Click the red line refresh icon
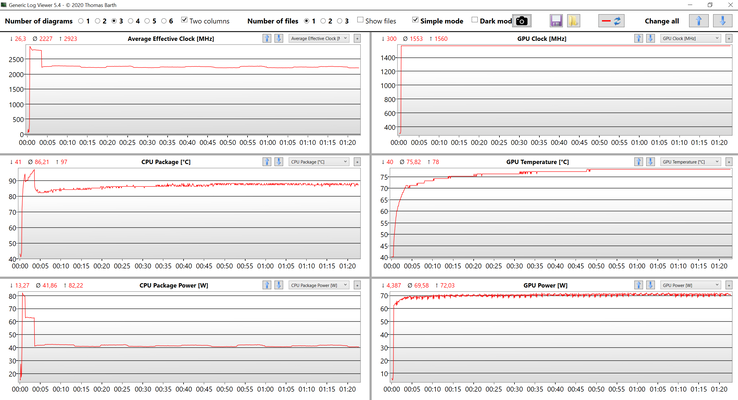The height and width of the screenshot is (400, 738). pyautogui.click(x=610, y=20)
